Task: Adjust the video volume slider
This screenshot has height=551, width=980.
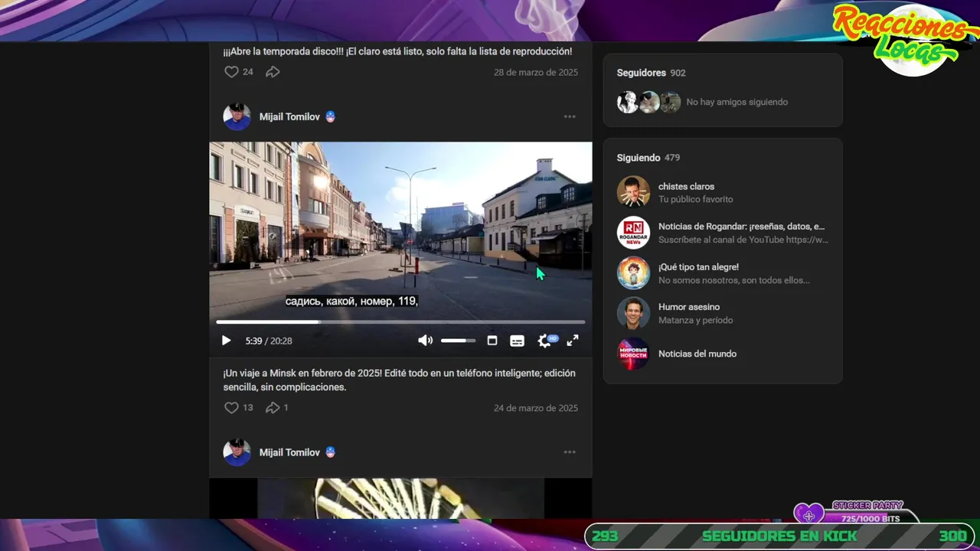Action: (458, 341)
